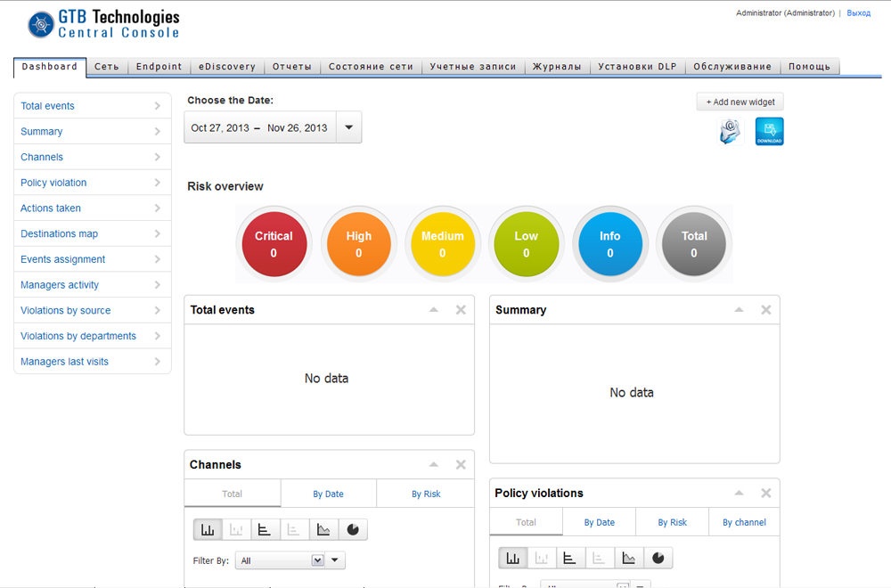Open Events assignment in sidebar
The image size is (891, 588).
click(x=92, y=259)
